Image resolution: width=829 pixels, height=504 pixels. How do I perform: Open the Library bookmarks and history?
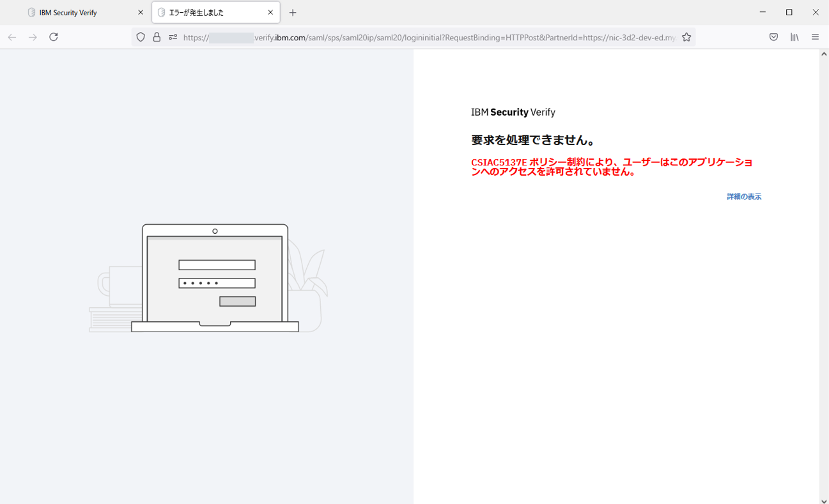point(794,37)
